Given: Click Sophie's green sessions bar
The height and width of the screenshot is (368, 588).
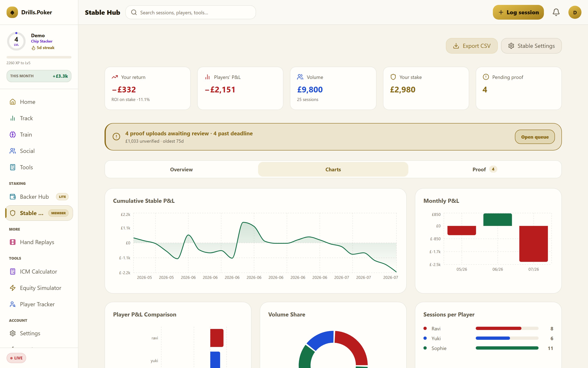Looking at the screenshot, I should tap(507, 348).
